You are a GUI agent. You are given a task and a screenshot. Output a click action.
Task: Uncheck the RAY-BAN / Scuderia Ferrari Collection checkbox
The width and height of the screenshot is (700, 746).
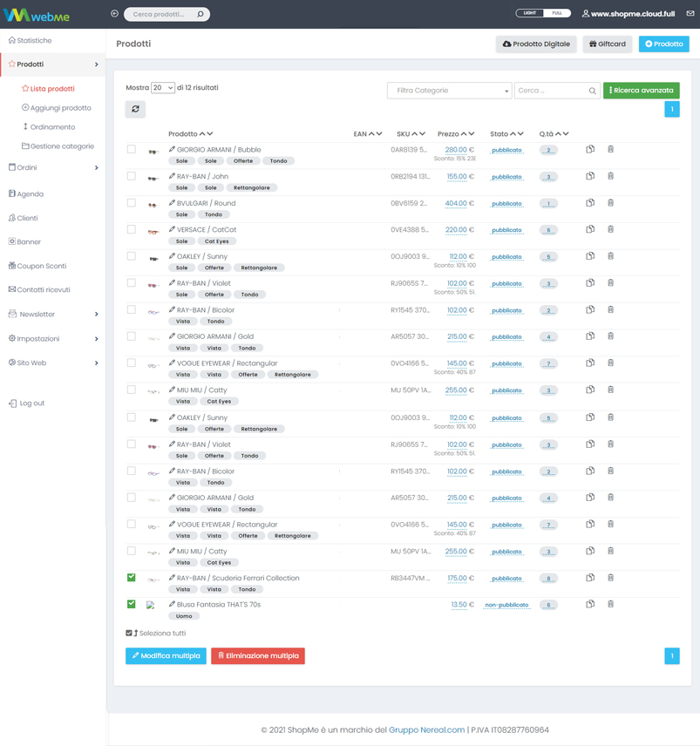pyautogui.click(x=132, y=577)
